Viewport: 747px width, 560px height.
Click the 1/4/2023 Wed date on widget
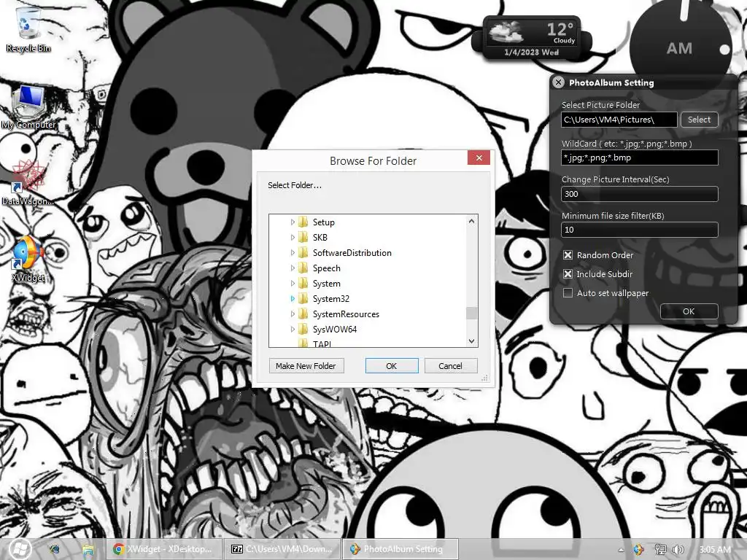point(531,52)
